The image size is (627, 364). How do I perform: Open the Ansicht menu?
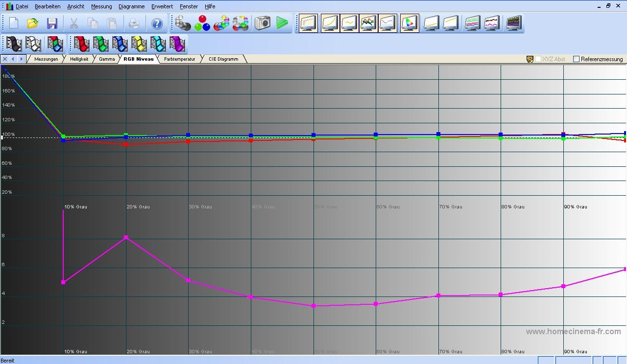pos(75,6)
